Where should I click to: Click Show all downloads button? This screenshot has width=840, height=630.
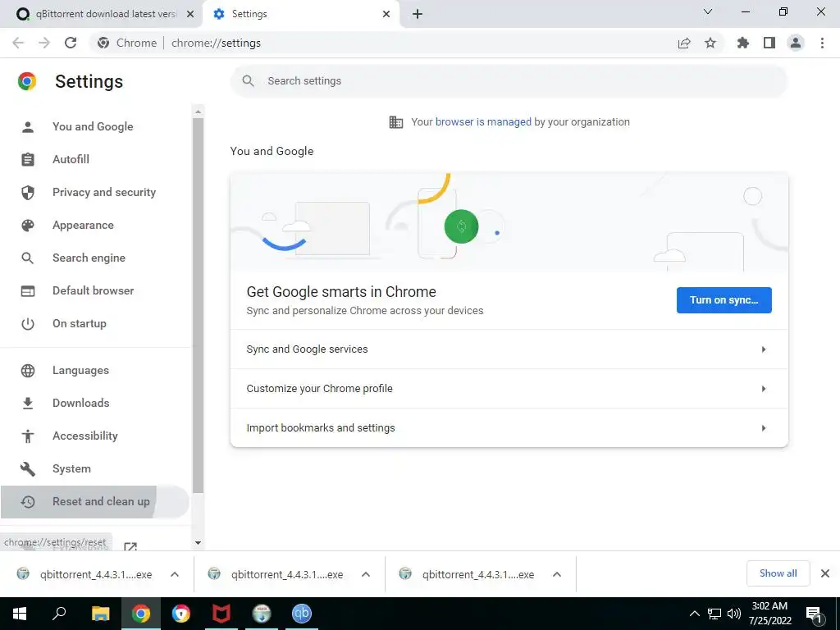click(x=778, y=573)
